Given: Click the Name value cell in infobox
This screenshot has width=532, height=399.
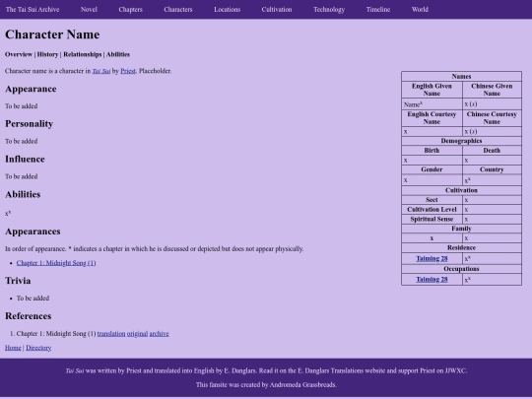Looking at the screenshot, I should pos(432,104).
